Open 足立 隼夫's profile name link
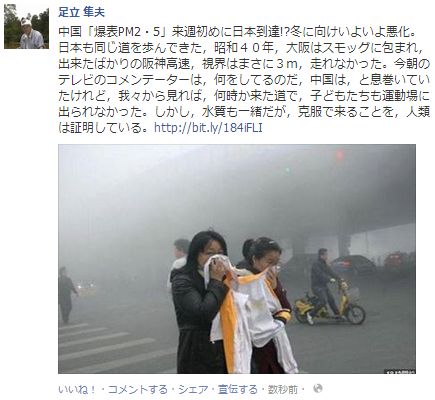The height and width of the screenshot is (400, 435). click(x=82, y=12)
